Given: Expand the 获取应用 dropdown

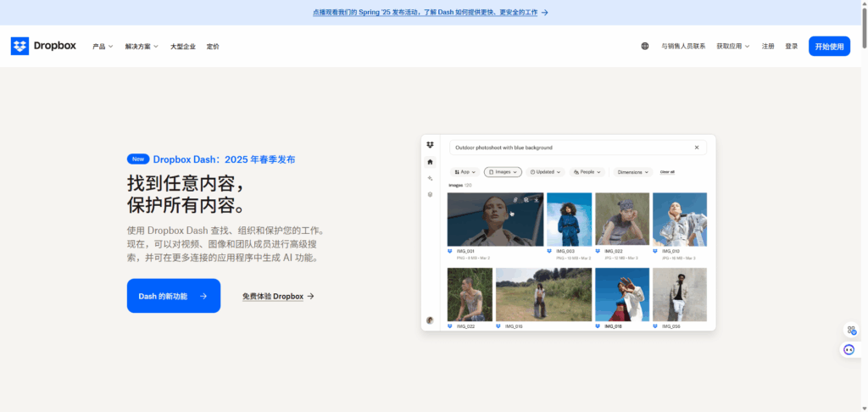Looking at the screenshot, I should pyautogui.click(x=733, y=47).
